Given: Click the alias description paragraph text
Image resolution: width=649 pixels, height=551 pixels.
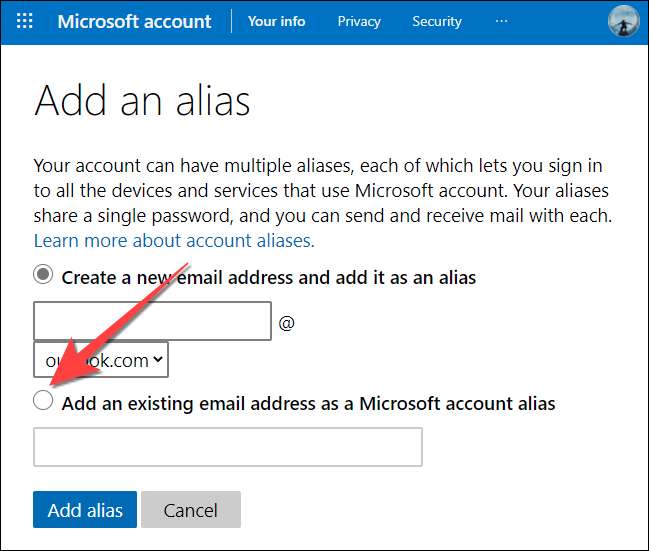Looking at the screenshot, I should (x=320, y=191).
